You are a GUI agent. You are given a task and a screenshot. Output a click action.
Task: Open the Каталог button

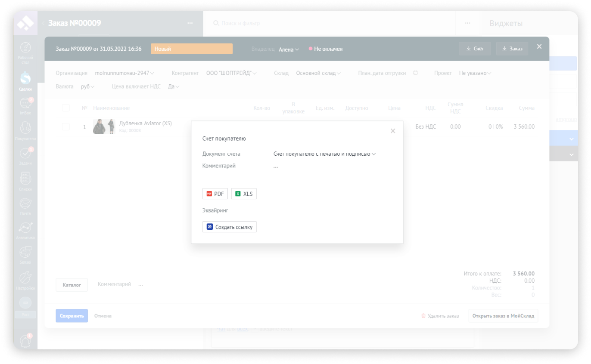coord(72,285)
